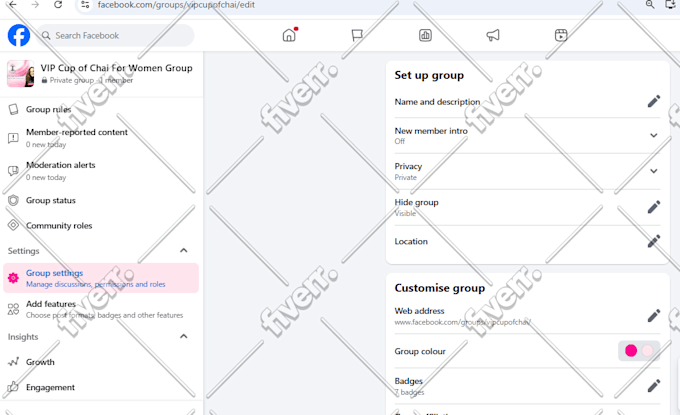Click the Hide group Visible text
Screen dimensions: 680x415
(x=405, y=213)
